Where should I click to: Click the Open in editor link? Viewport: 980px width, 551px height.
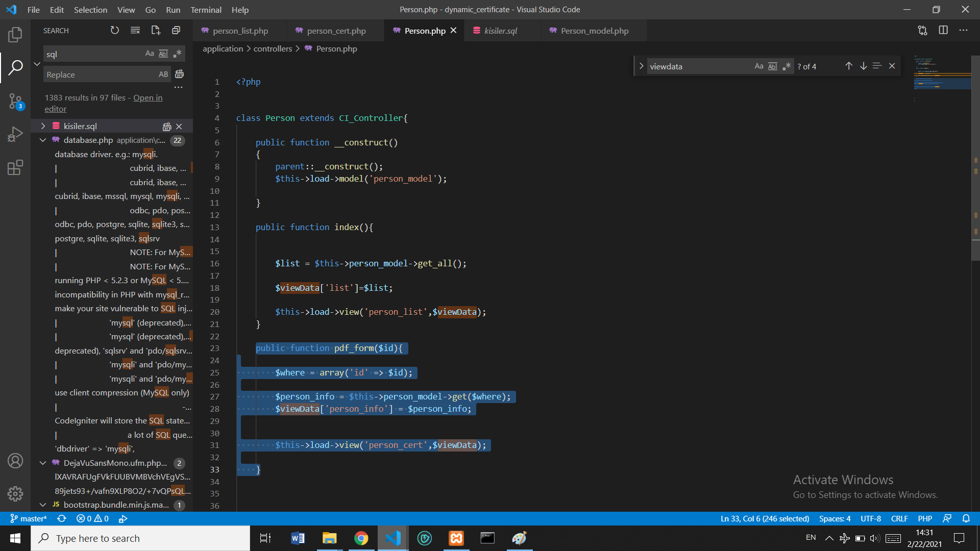click(147, 97)
